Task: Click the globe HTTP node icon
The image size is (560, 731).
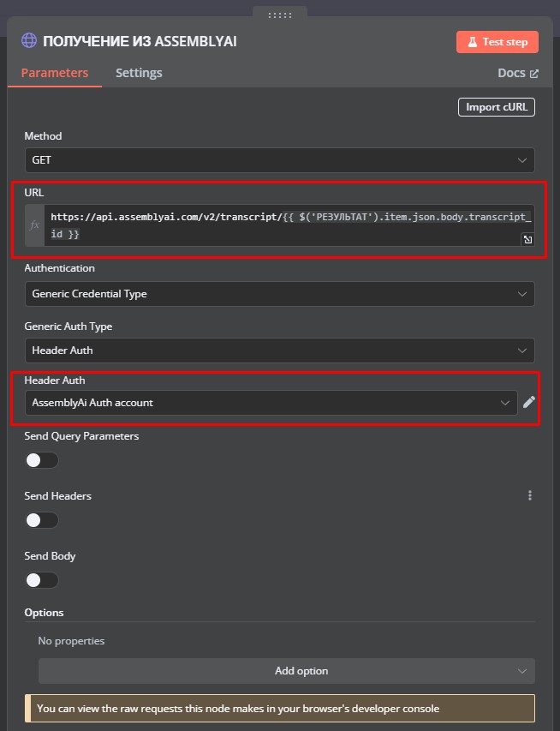Action: 29,40
